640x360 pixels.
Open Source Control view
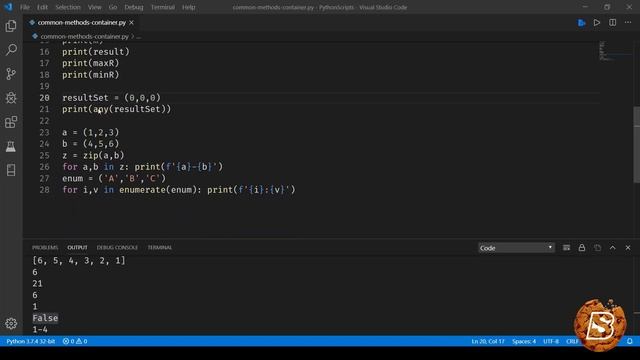click(x=11, y=74)
